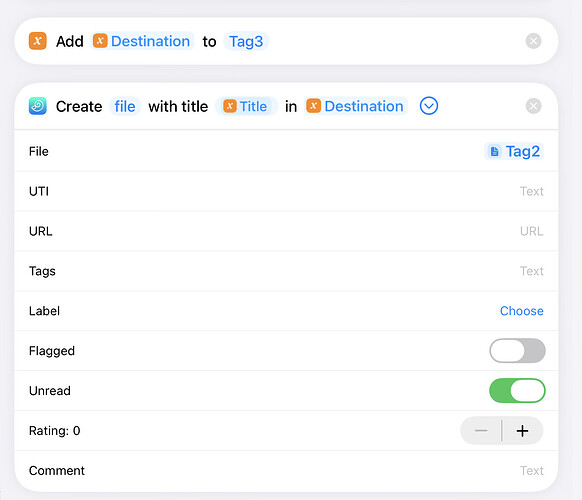
Task: Toggle the Flagged switch on
Action: pyautogui.click(x=517, y=350)
